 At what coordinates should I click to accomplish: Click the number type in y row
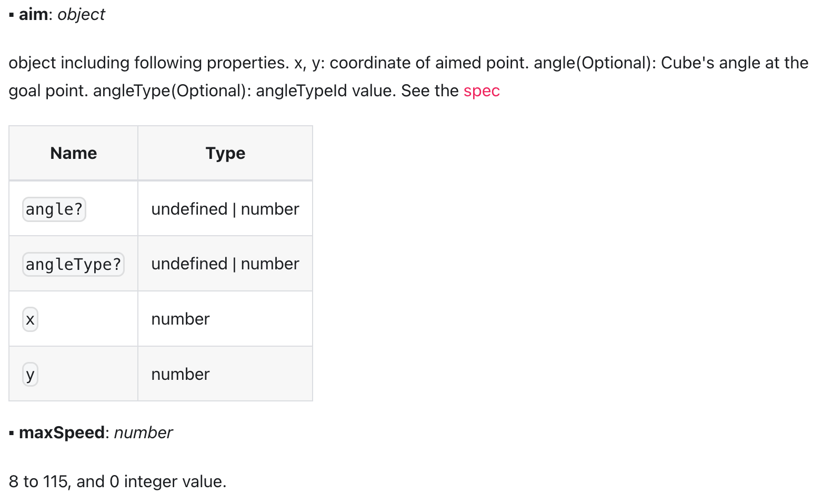[181, 374]
